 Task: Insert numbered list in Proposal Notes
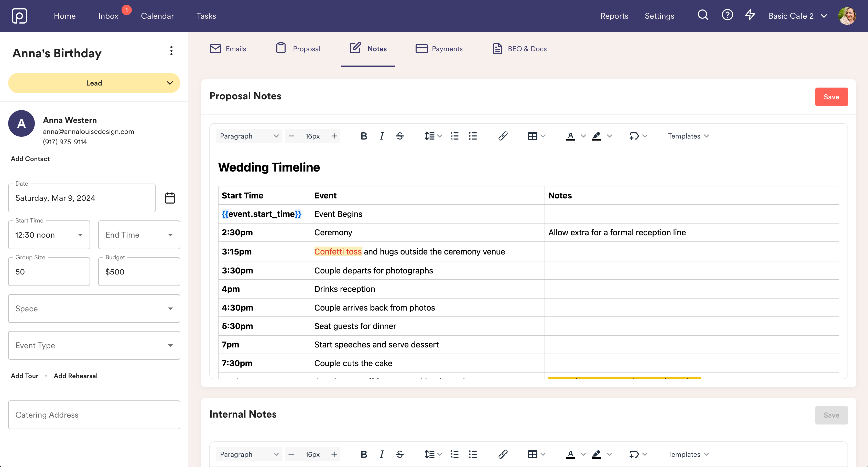point(454,136)
